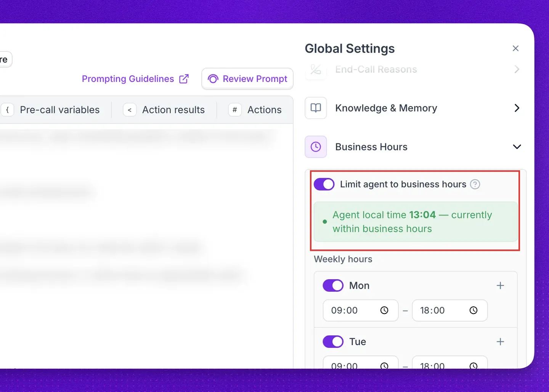Select the Actions tab

tap(255, 110)
